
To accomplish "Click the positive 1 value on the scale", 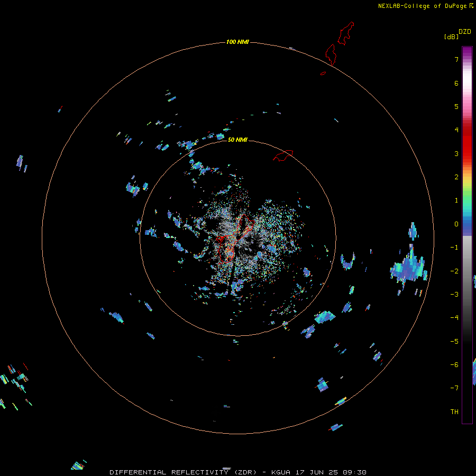I will click(456, 200).
